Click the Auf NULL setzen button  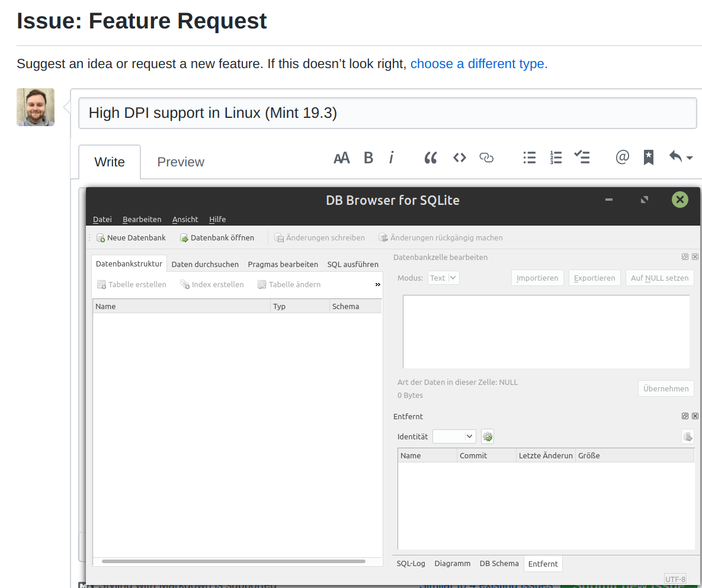(659, 278)
